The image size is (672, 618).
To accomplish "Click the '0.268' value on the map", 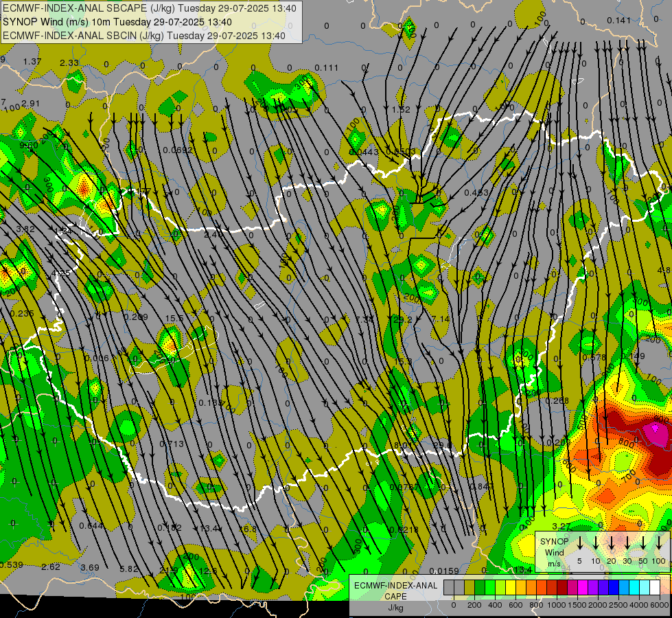I will pyautogui.click(x=557, y=400).
